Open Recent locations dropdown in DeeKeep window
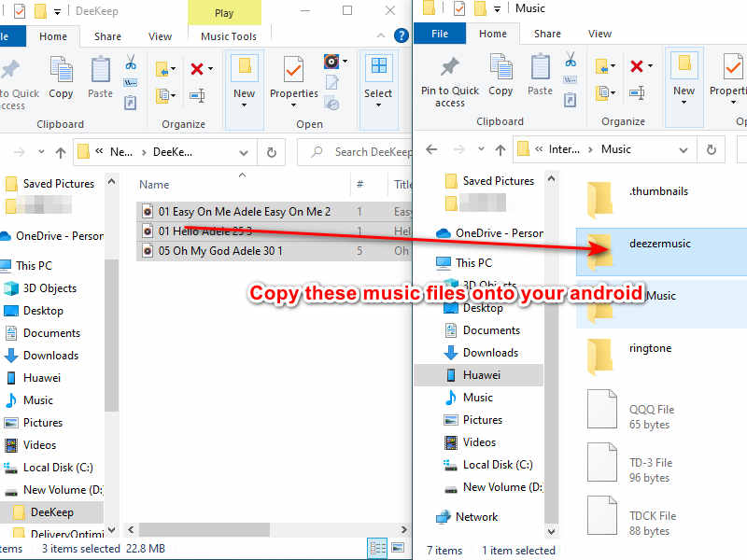The height and width of the screenshot is (560, 747). [x=41, y=152]
